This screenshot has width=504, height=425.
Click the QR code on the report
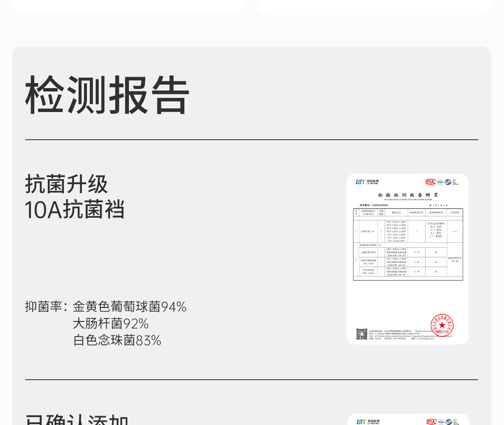coord(362,334)
